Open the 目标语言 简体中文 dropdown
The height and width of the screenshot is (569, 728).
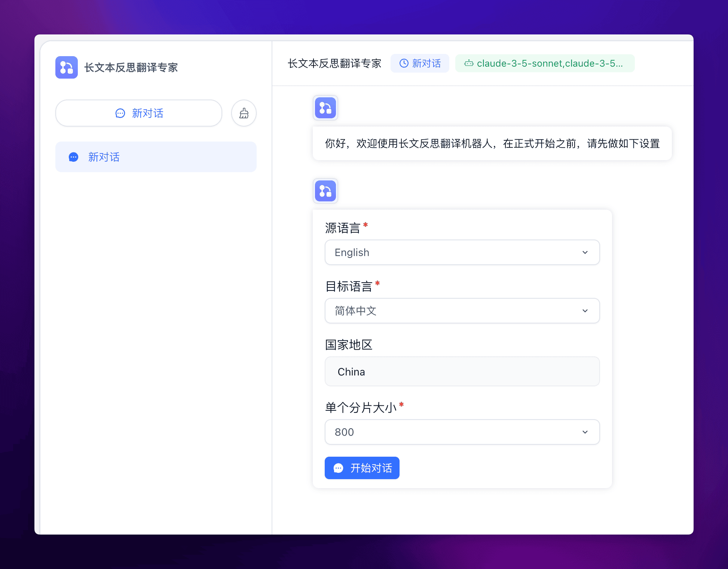click(x=462, y=311)
